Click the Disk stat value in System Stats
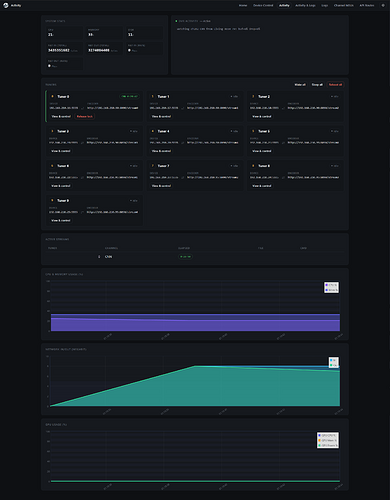 (131, 34)
